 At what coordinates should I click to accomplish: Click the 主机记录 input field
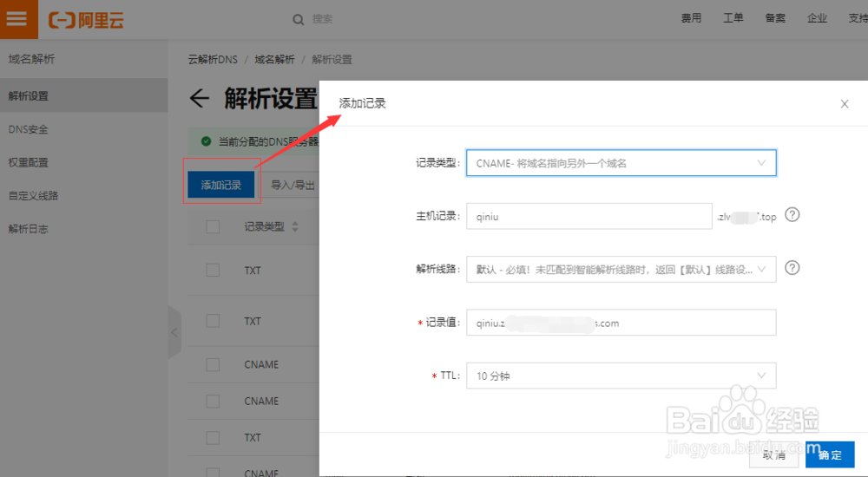pyautogui.click(x=589, y=216)
